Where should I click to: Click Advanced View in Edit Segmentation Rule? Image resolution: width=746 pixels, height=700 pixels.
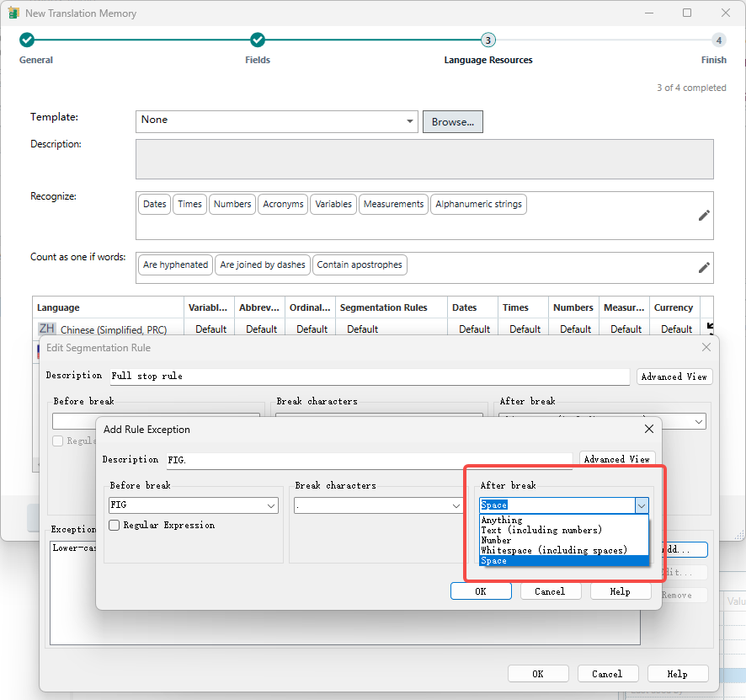[674, 377]
